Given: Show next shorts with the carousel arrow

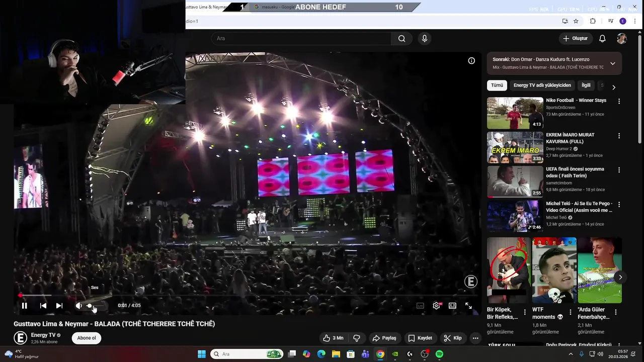Looking at the screenshot, I should (620, 277).
